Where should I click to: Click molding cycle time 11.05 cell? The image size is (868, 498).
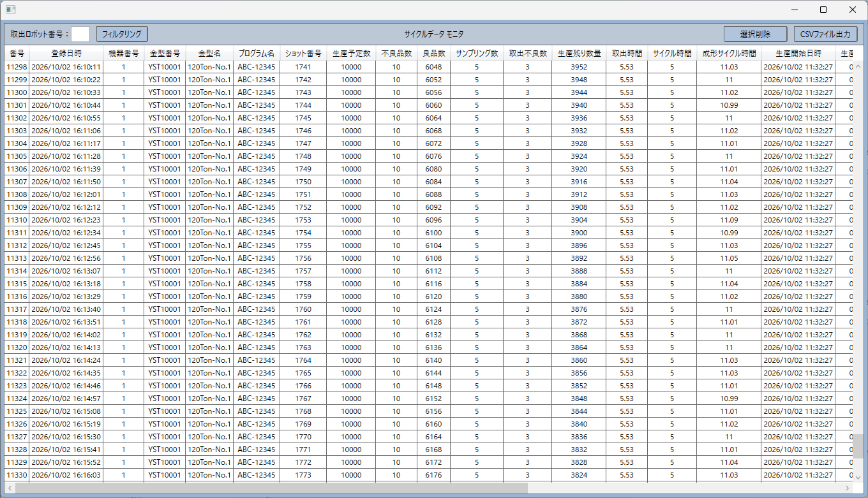(x=729, y=258)
